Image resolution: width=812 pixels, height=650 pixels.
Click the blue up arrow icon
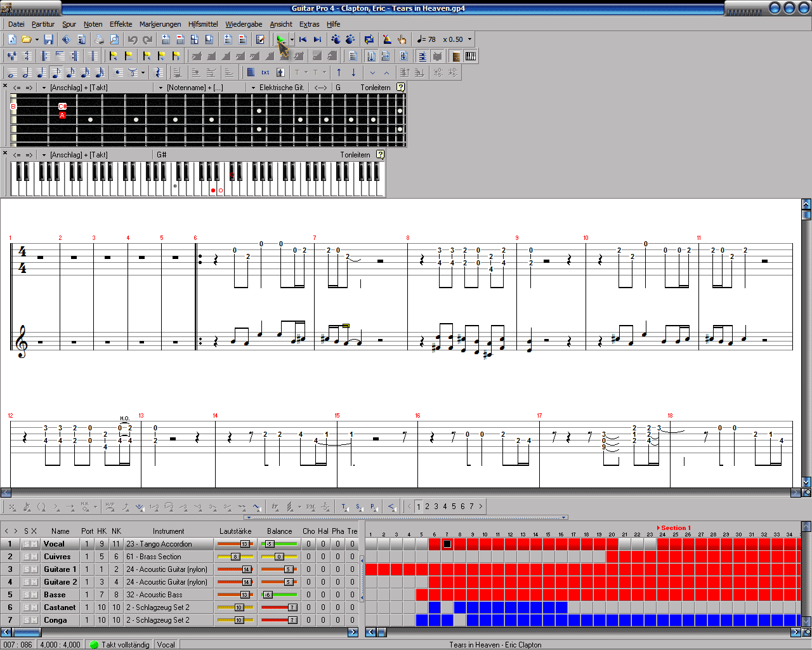(x=339, y=72)
